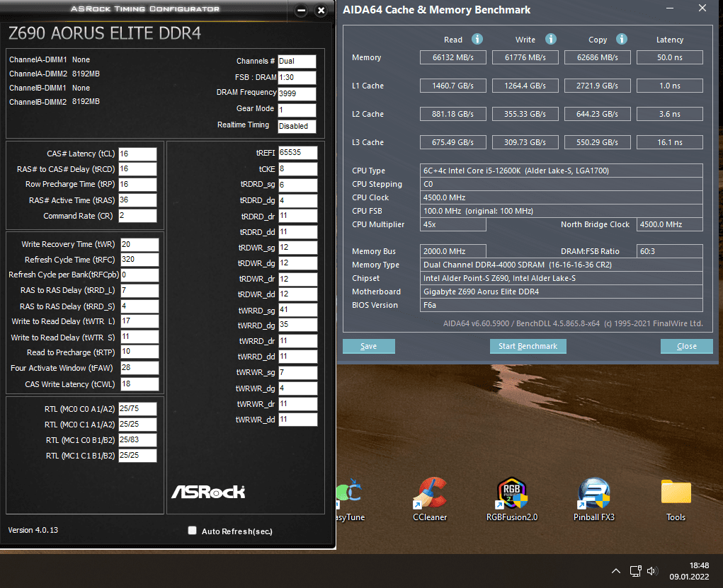
Task: Click the Save button in AIDA64
Action: click(x=368, y=346)
